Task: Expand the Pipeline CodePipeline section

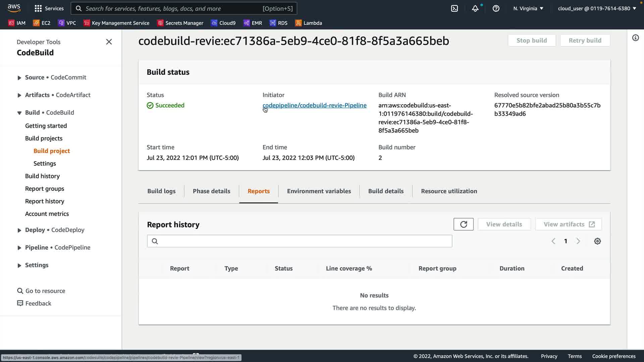Action: (x=19, y=248)
